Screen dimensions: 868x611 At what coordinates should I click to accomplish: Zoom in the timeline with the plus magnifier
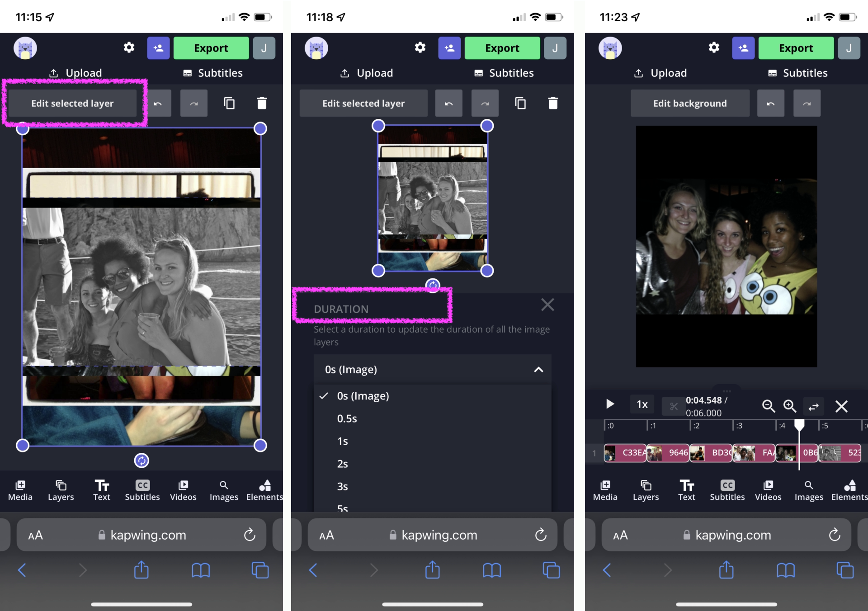(x=790, y=406)
